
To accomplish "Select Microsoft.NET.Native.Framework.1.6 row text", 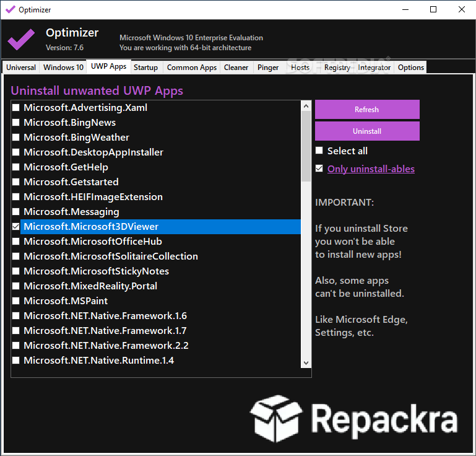I will pyautogui.click(x=105, y=315).
